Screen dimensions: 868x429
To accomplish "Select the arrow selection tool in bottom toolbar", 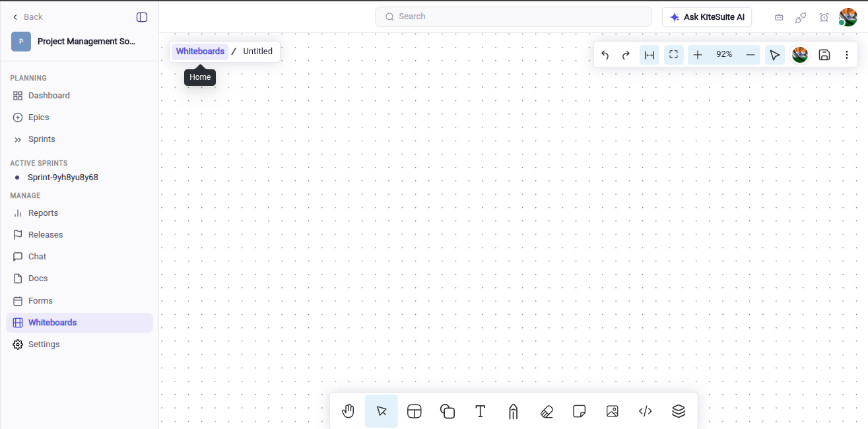I will coord(382,411).
